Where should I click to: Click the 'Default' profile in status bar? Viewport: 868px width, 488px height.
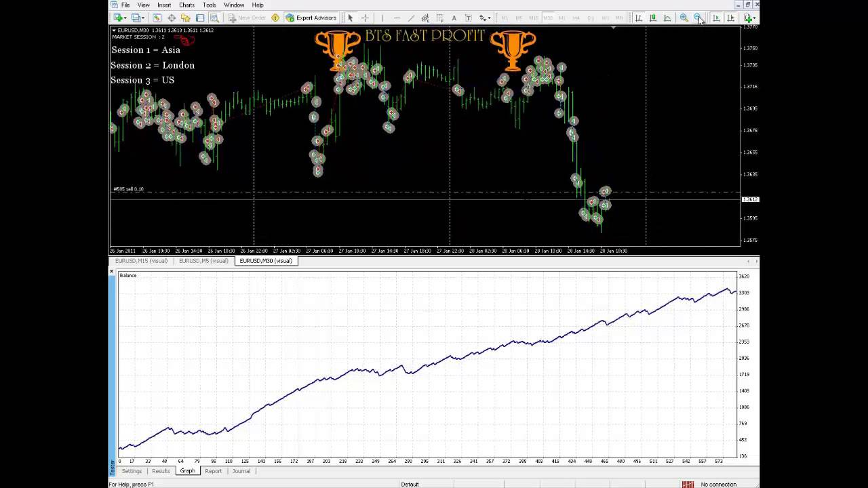[410, 484]
